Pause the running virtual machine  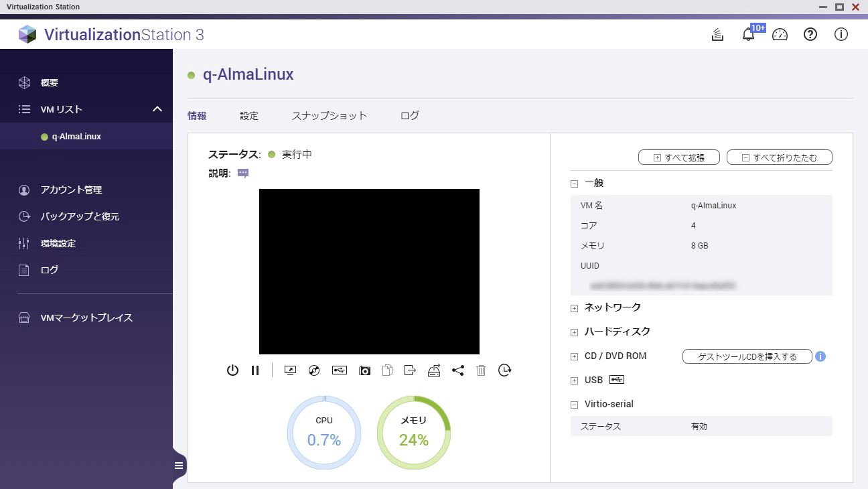255,370
